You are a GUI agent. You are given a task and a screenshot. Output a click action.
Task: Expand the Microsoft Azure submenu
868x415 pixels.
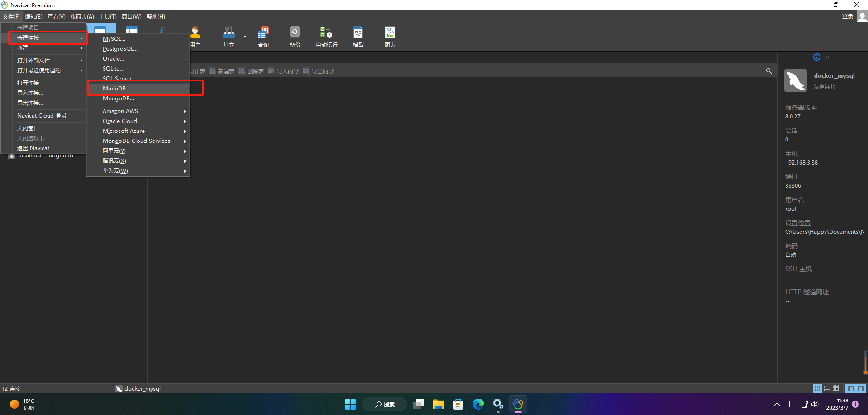(138, 131)
